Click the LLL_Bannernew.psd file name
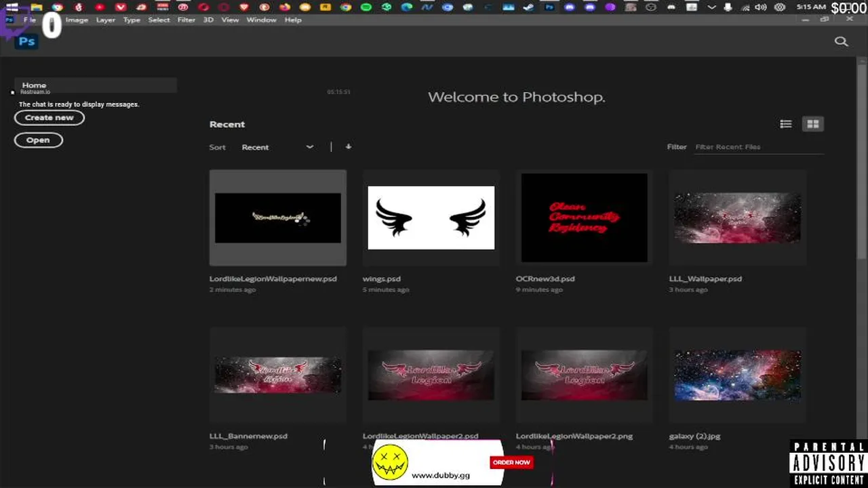This screenshot has height=488, width=868. coord(248,436)
